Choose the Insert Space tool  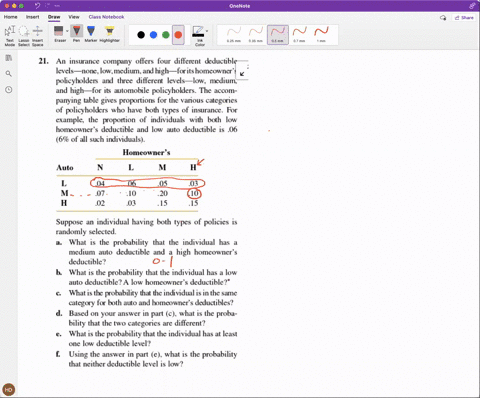point(38,35)
